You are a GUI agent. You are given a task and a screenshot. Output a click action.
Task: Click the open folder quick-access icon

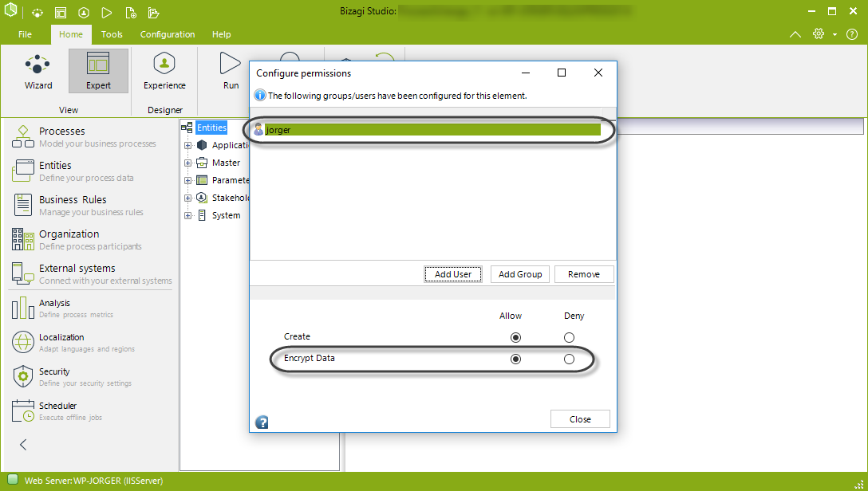(154, 13)
